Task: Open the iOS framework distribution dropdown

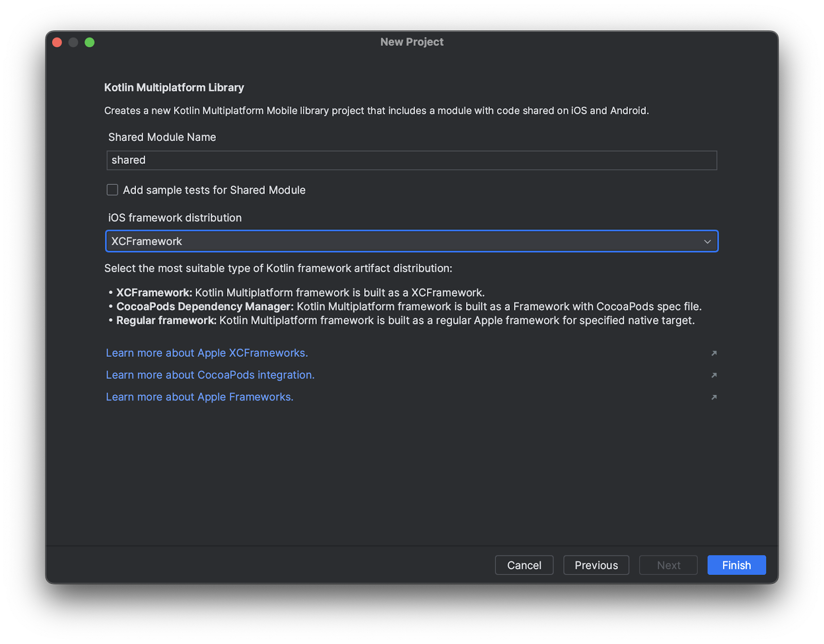Action: pyautogui.click(x=411, y=241)
